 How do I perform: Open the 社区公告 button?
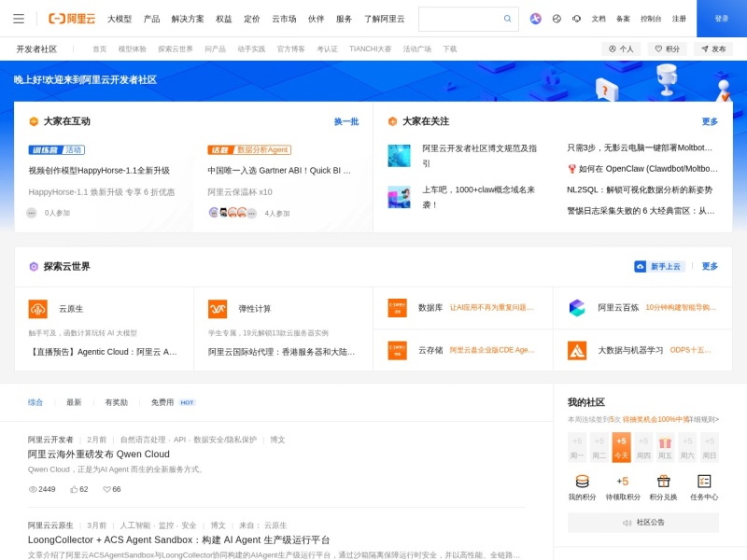(643, 523)
